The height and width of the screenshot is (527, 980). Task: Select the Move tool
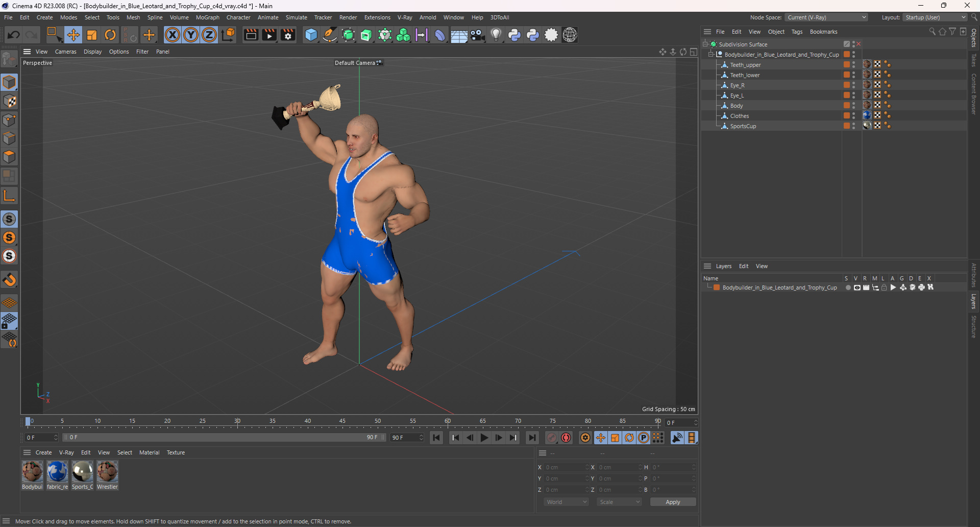point(73,35)
